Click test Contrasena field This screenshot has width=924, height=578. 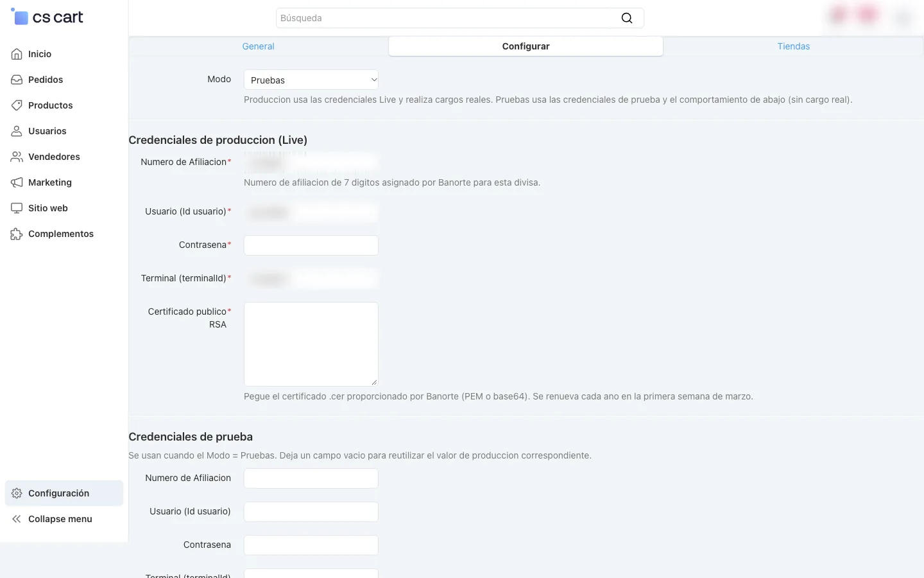(x=311, y=545)
